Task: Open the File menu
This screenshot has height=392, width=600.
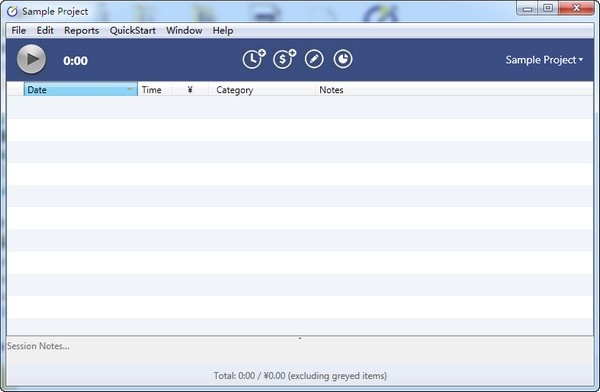Action: click(19, 31)
